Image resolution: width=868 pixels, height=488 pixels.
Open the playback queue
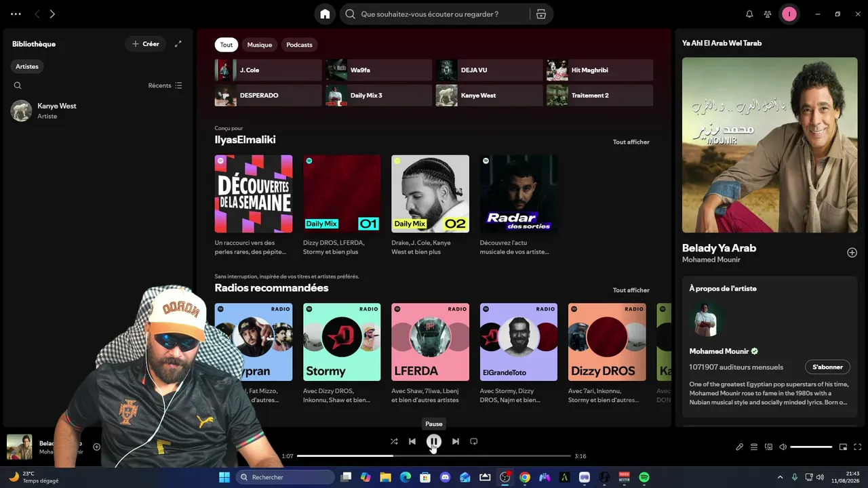point(754,447)
